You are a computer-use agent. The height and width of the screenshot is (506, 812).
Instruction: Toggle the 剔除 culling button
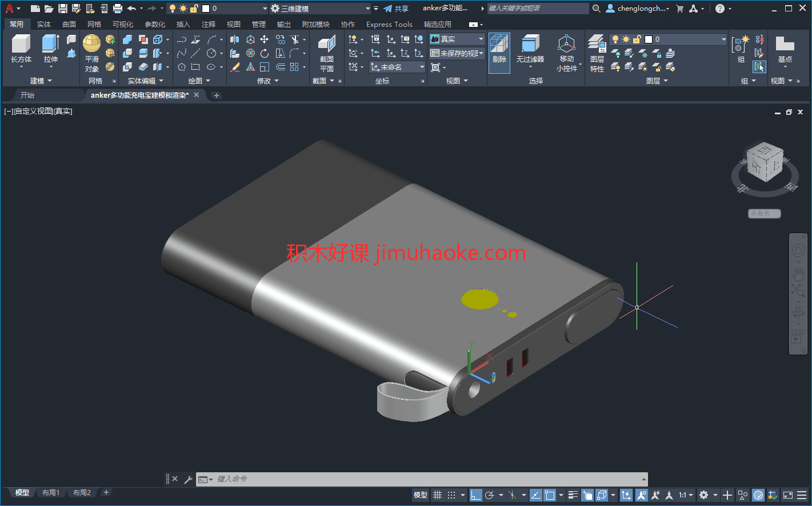coord(499,53)
